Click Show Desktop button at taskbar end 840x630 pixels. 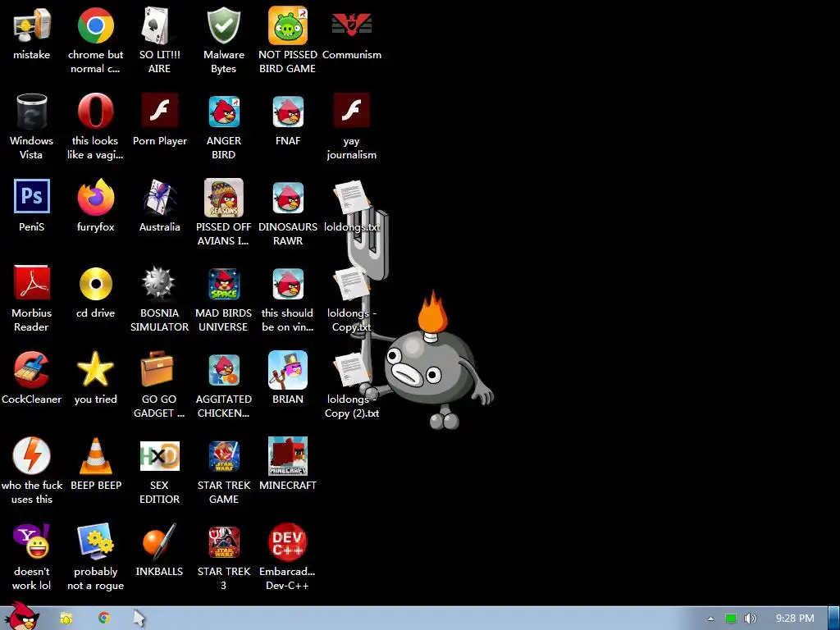click(833, 619)
